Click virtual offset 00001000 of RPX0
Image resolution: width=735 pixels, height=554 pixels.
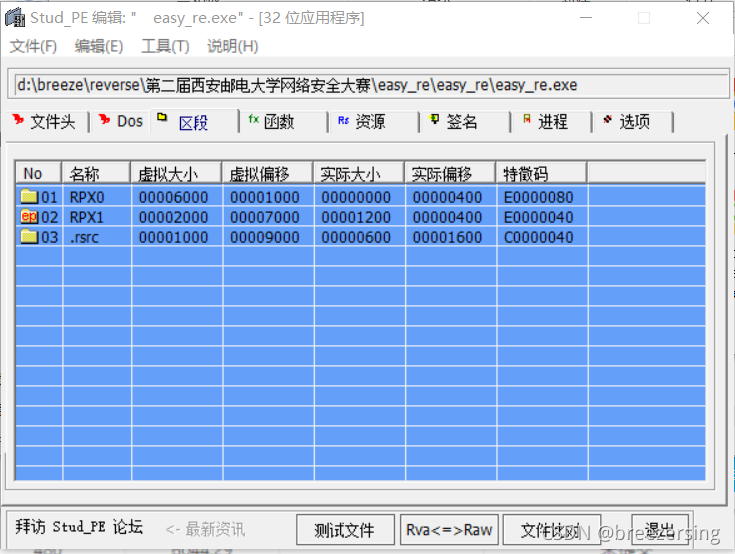click(x=265, y=197)
